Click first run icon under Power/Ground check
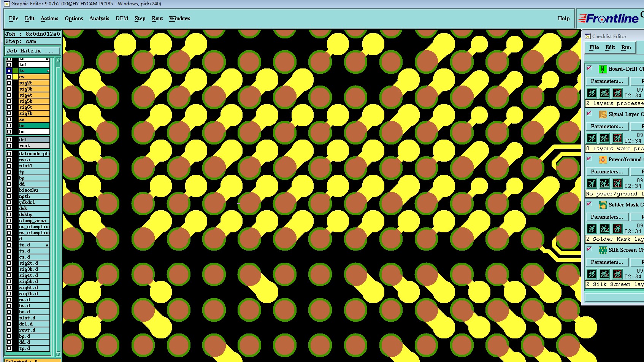Viewport: 644px width, 362px height. [592, 183]
